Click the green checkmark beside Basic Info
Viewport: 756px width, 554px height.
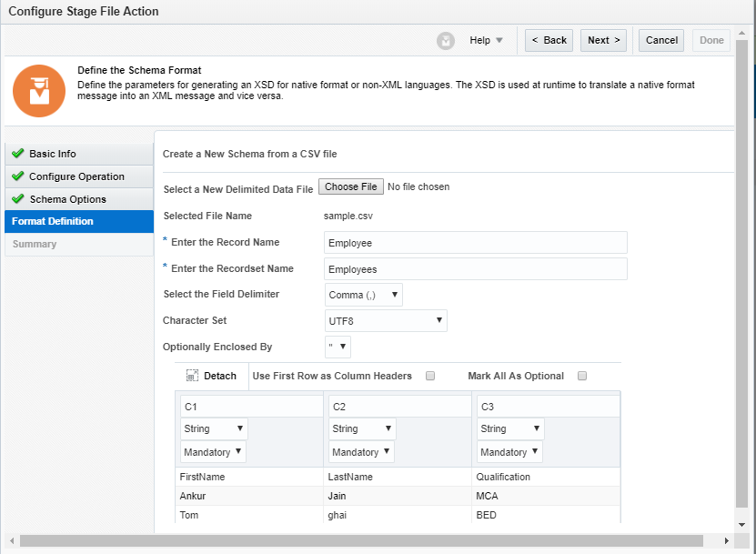tap(17, 154)
